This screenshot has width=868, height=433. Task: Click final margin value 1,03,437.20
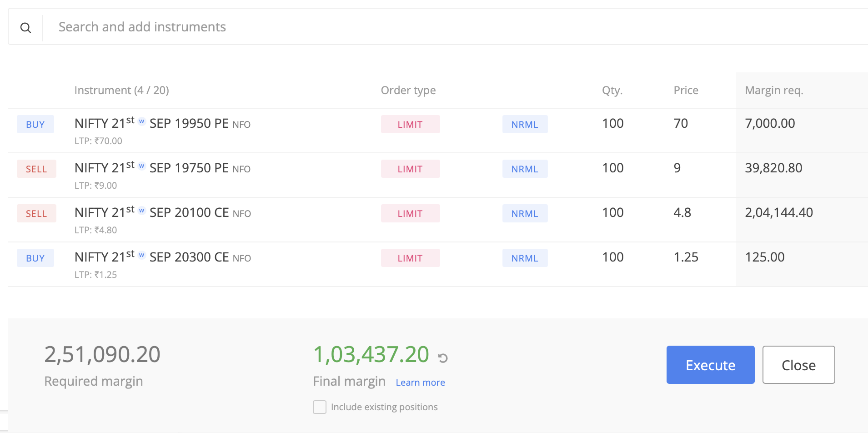(x=371, y=354)
